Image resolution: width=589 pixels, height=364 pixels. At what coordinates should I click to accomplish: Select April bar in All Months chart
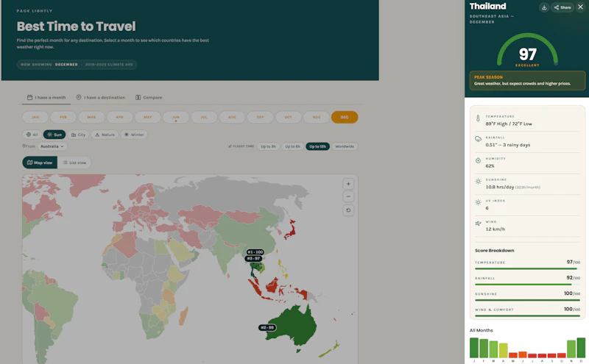pos(504,350)
